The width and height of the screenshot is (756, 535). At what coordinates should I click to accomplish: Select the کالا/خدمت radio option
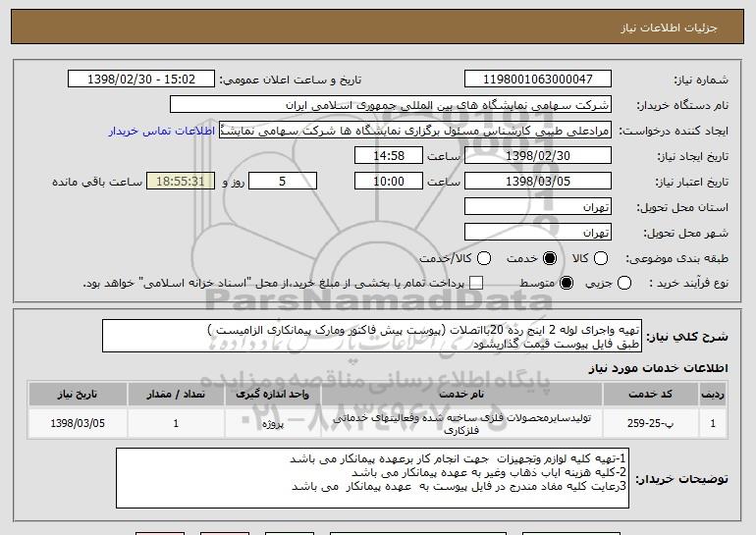(484, 258)
